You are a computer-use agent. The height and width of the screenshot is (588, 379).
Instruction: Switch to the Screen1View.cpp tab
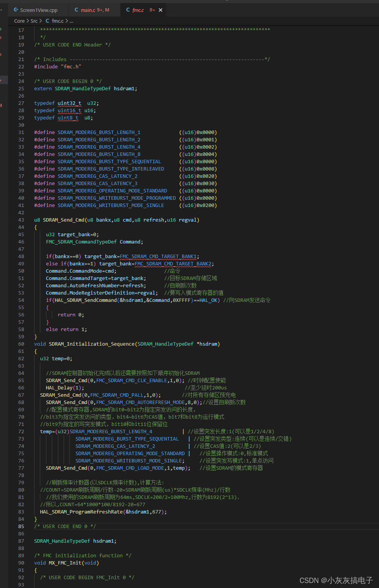click(39, 10)
